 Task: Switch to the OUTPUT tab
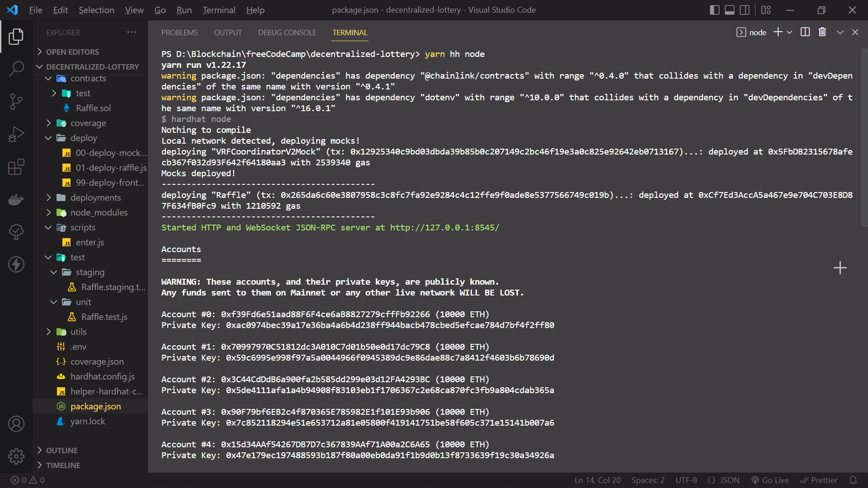pyautogui.click(x=228, y=33)
